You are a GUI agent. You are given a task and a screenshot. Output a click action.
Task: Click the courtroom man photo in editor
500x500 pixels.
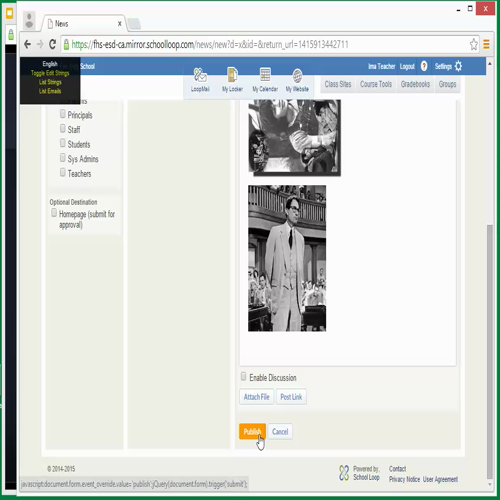click(287, 258)
